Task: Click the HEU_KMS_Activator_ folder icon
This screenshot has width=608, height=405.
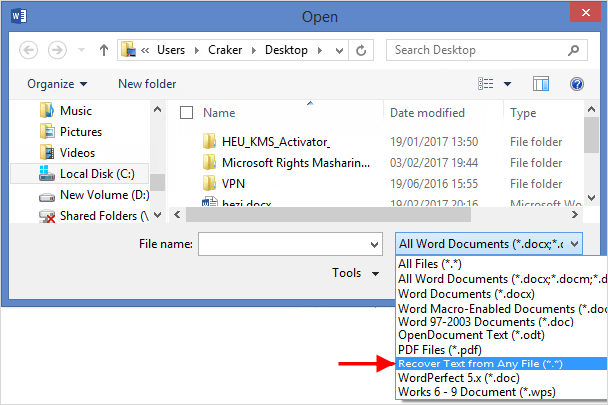Action: tap(209, 141)
